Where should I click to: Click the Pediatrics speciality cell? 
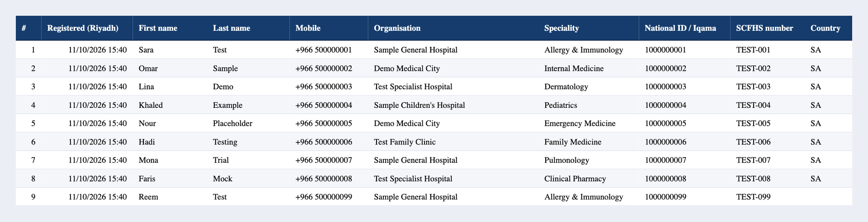[x=561, y=105]
